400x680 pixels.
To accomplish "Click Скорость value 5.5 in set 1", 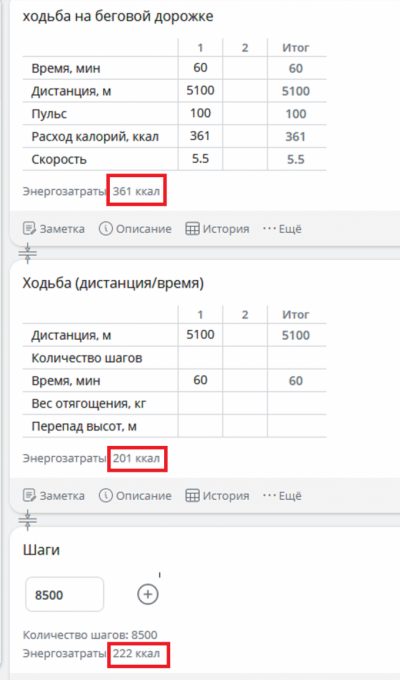I will [200, 159].
